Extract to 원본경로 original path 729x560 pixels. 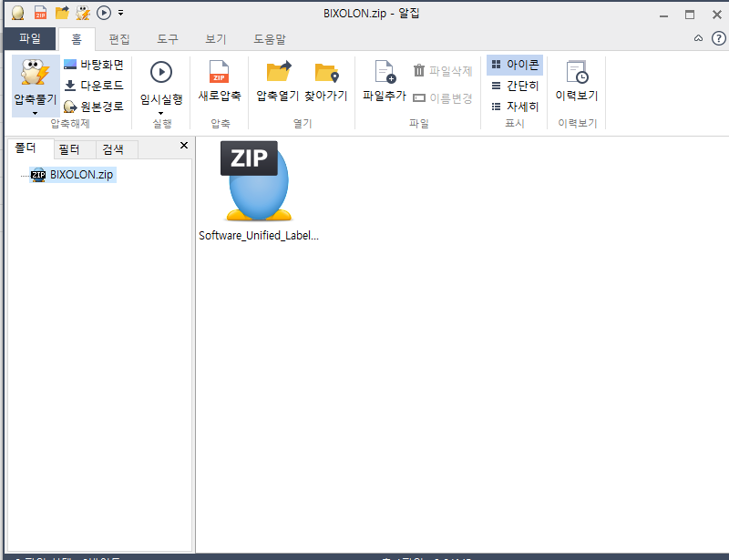94,107
